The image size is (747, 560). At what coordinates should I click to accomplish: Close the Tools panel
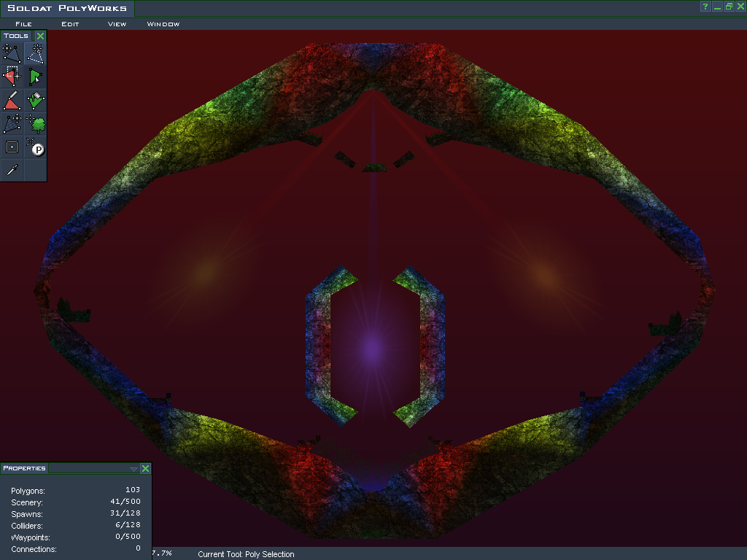[x=41, y=36]
